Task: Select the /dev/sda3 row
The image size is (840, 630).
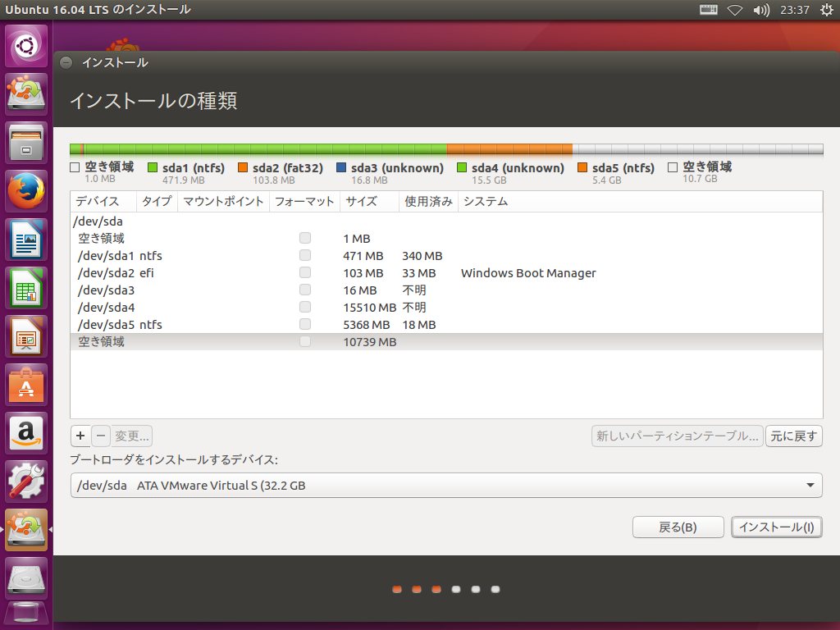Action: coord(446,290)
